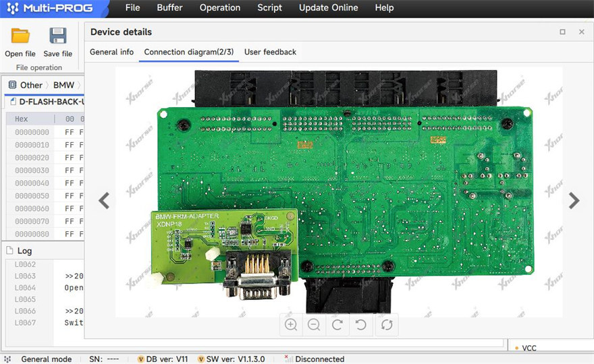
Task: Click the DB ver badge icon
Action: 140,359
